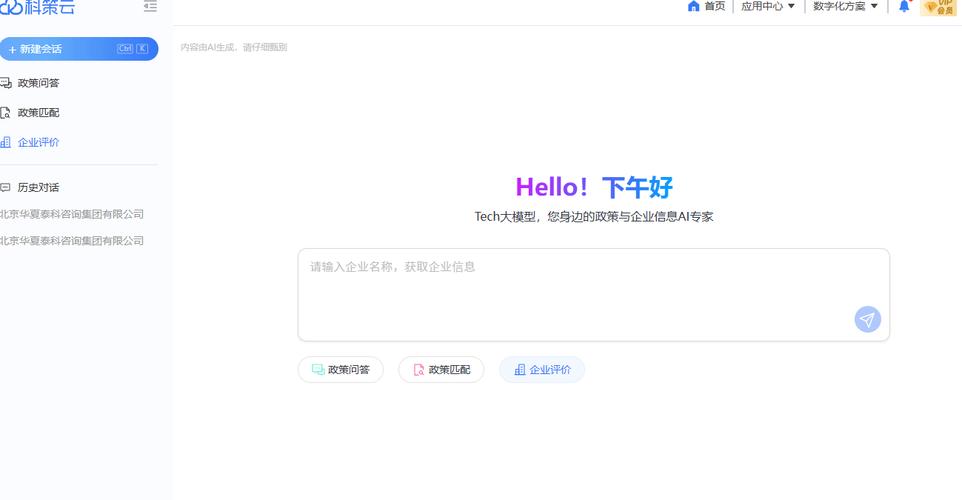This screenshot has width=962, height=500.
Task: Open the first 北京华夏泰科咨询集团有限公司 history entry
Action: [72, 214]
